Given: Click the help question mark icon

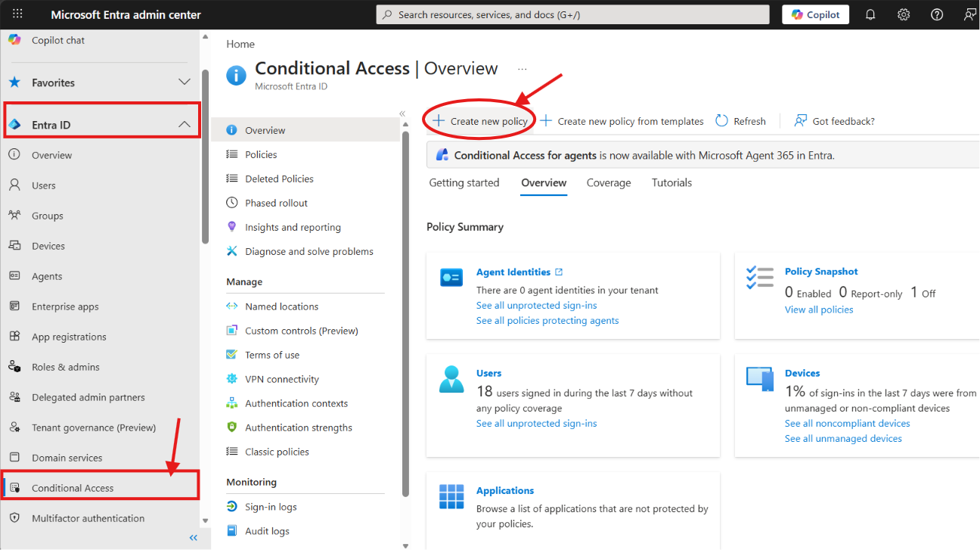Looking at the screenshot, I should coord(937,14).
